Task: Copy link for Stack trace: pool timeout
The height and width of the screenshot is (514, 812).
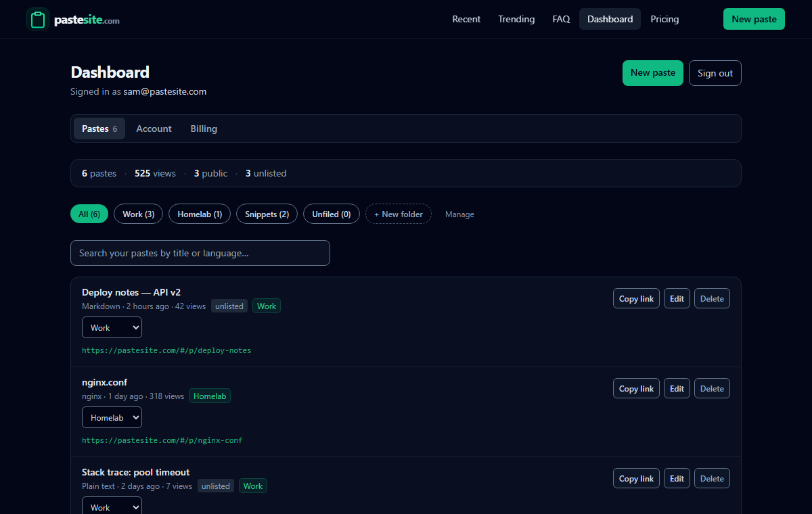Action: click(x=636, y=478)
